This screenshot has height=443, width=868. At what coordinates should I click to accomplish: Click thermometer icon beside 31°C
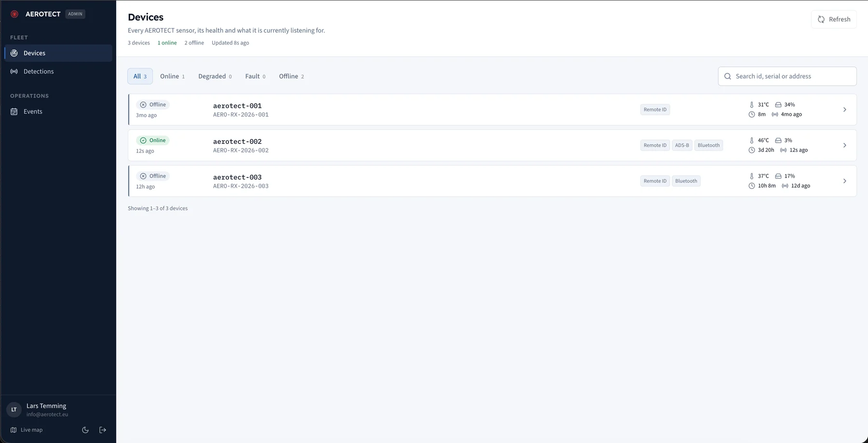point(751,105)
